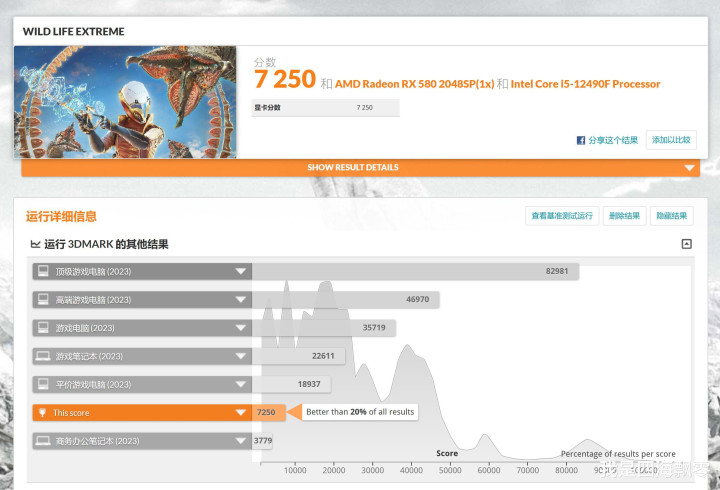
Task: Expand the 高端游戏电脑 (2023) dropdown arrow
Action: pyautogui.click(x=241, y=300)
